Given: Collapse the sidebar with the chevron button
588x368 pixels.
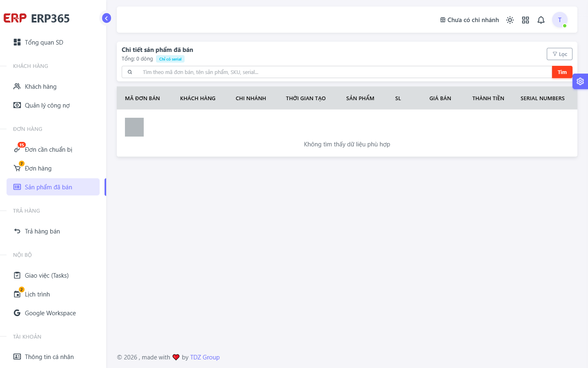Looking at the screenshot, I should [x=106, y=18].
